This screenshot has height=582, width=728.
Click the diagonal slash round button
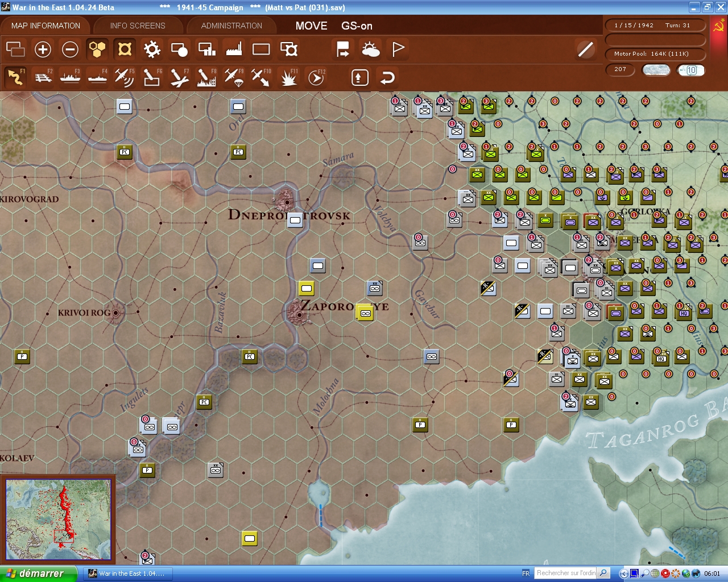585,49
